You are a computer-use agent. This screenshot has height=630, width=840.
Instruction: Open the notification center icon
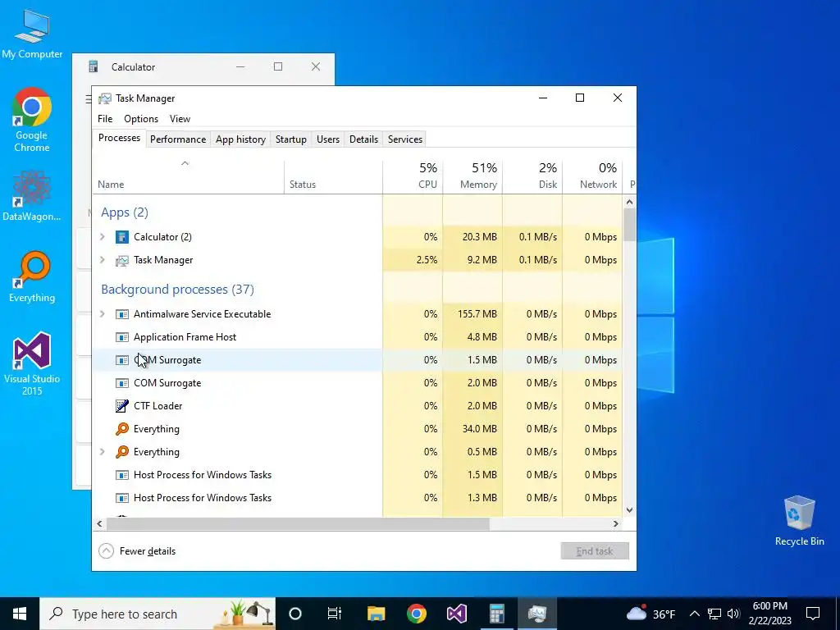(x=813, y=614)
